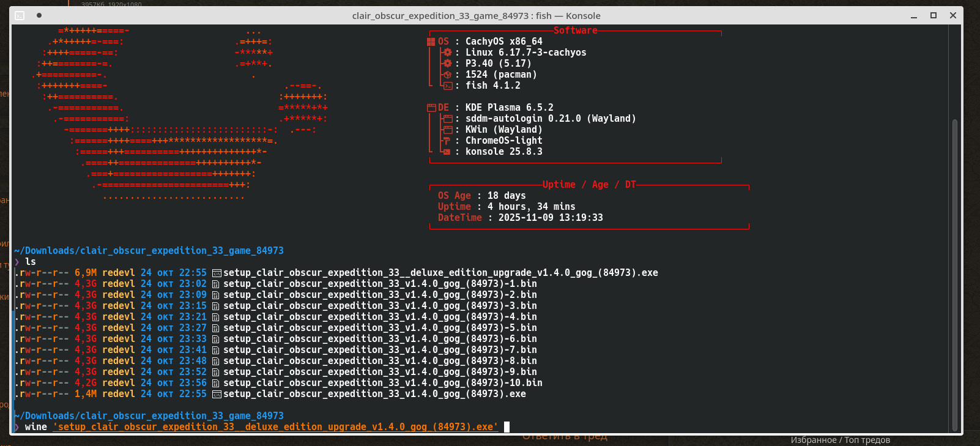Click the file icon before the (84973)-9.bin file
980x446 pixels.
pos(216,372)
